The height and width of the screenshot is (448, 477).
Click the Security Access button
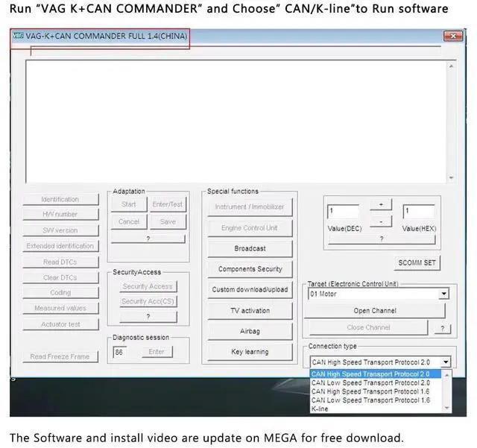(148, 286)
